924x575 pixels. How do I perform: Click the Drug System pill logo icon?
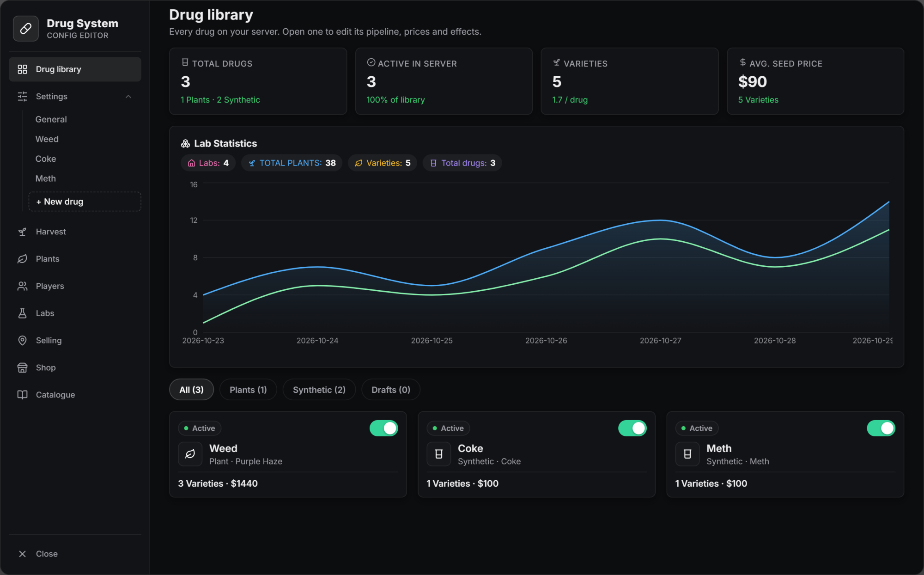tap(26, 29)
